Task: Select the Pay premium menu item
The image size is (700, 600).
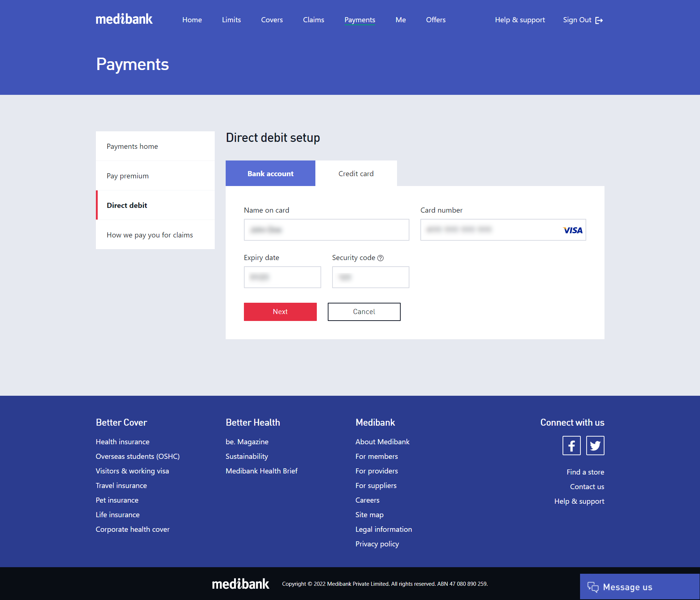Action: 127,175
